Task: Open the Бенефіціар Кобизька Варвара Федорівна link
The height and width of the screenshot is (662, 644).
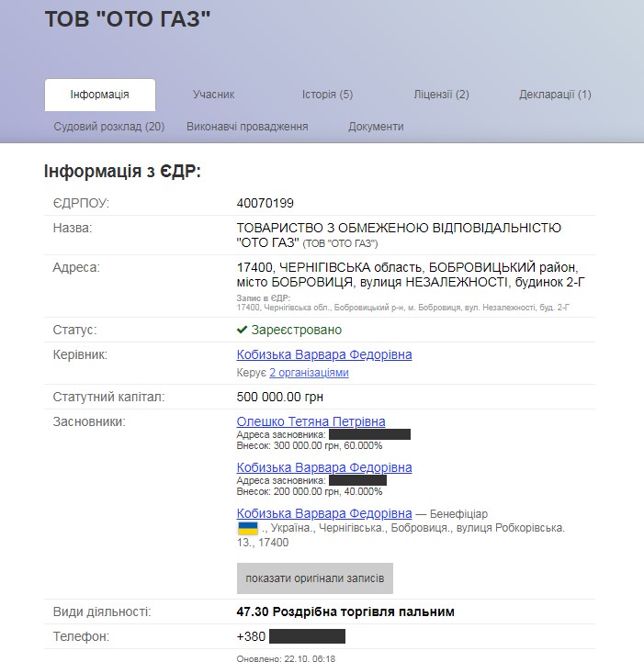Action: (x=324, y=513)
